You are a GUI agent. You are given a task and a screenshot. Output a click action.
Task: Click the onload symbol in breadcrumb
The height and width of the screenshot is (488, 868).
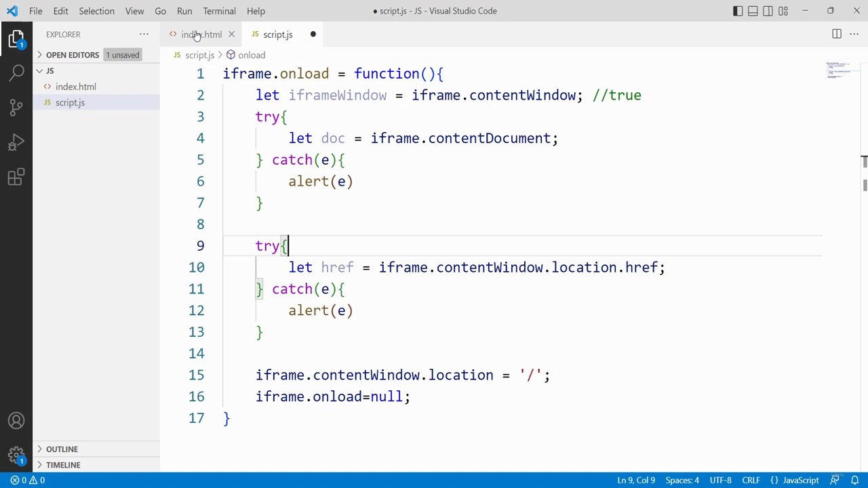pos(245,55)
